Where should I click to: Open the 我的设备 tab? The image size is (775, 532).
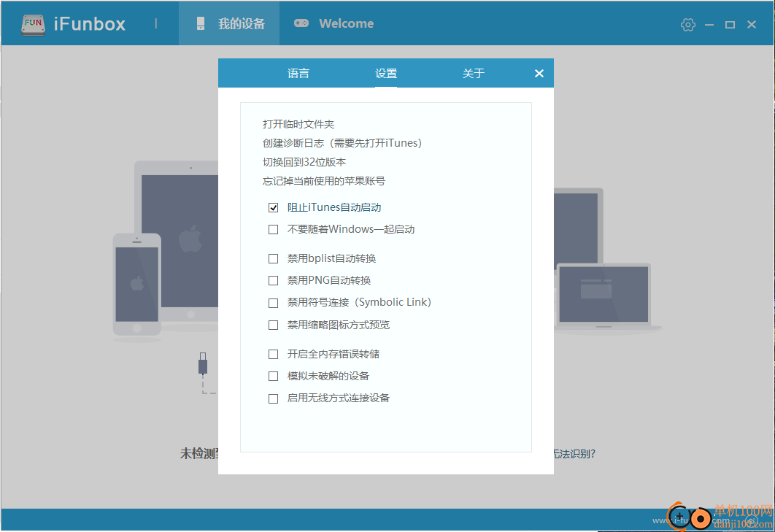[229, 23]
